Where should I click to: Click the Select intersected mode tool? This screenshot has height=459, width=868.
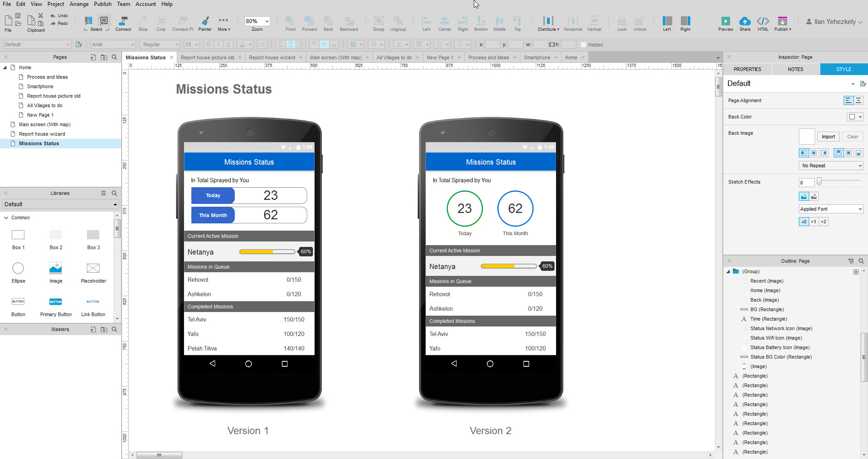[88, 20]
